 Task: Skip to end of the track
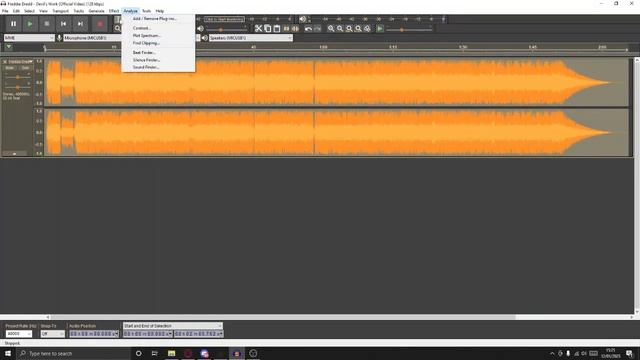click(80, 24)
